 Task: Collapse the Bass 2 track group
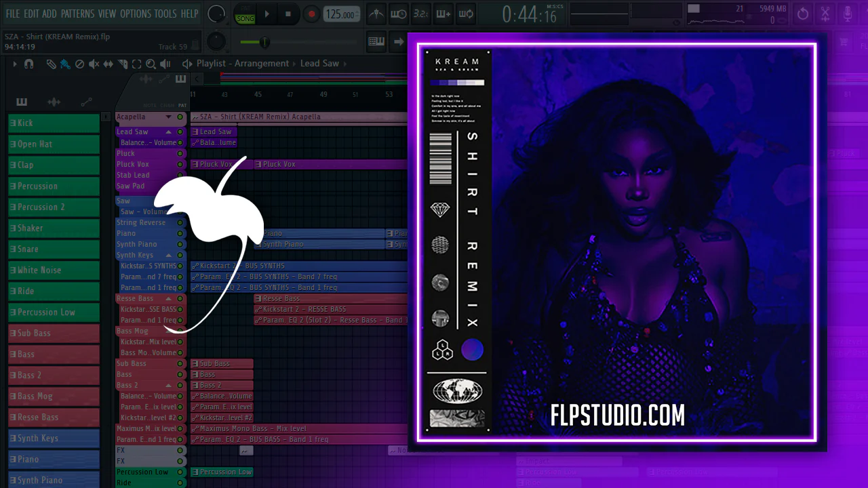(x=169, y=386)
